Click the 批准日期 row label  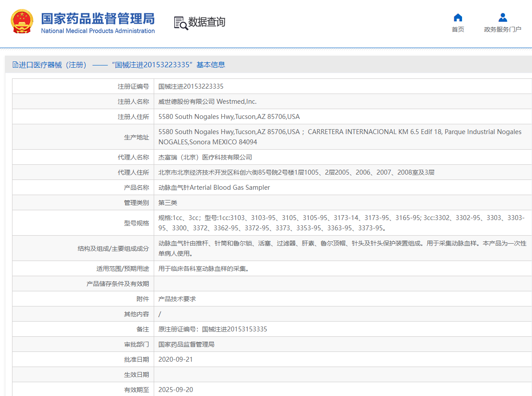click(x=136, y=359)
